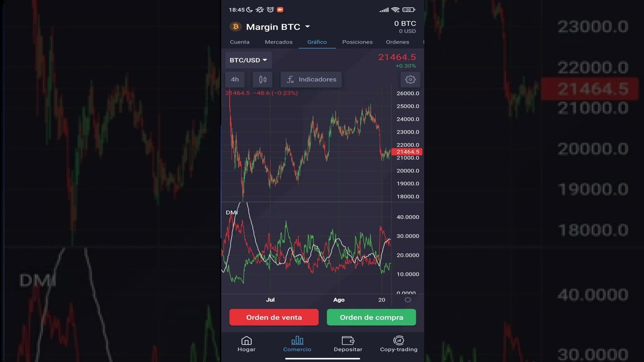Select the candlestick chart style icon
The width and height of the screenshot is (644, 362).
coord(262,79)
